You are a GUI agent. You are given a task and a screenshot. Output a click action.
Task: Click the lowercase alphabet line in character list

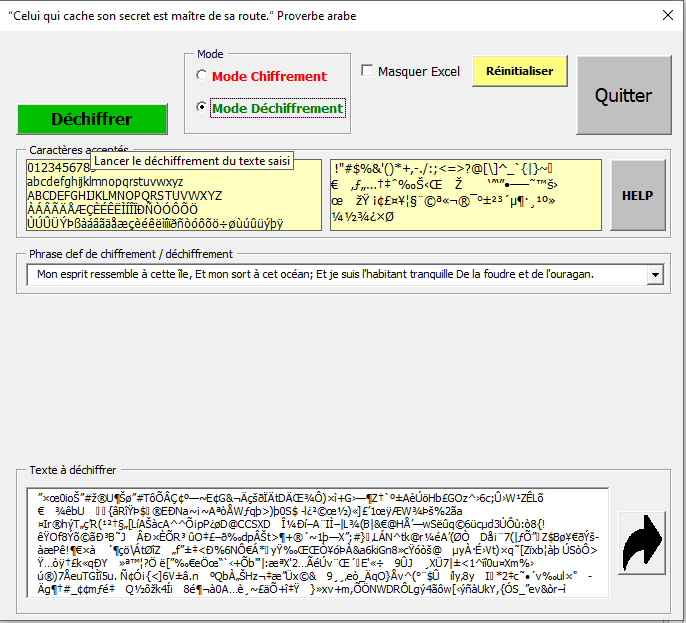point(105,182)
